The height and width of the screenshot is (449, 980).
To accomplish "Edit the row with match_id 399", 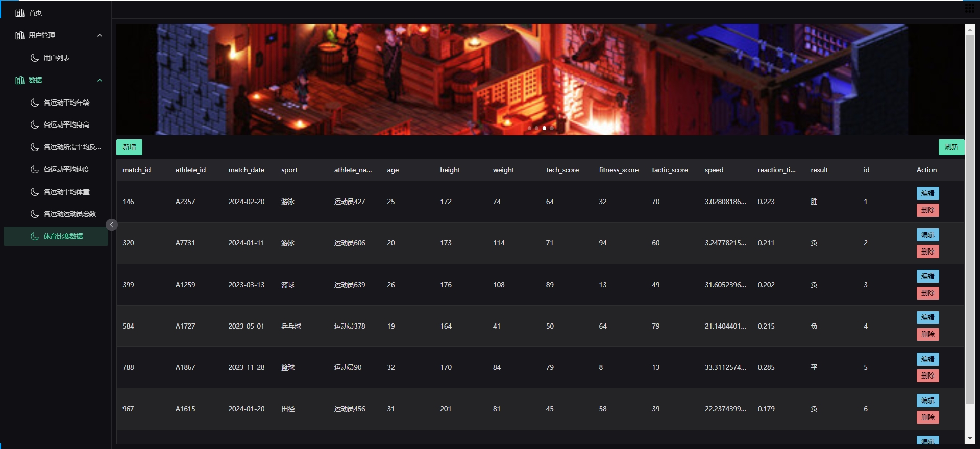I will (x=928, y=276).
